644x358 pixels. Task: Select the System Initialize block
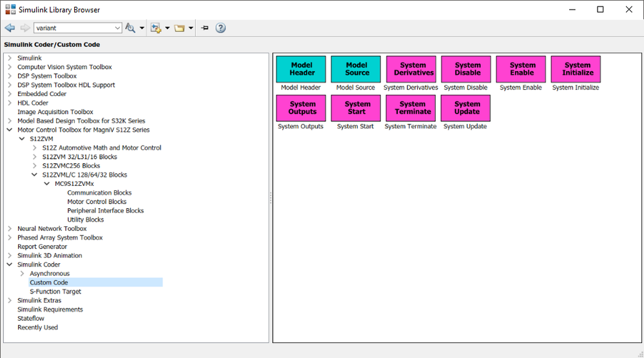pyautogui.click(x=576, y=69)
